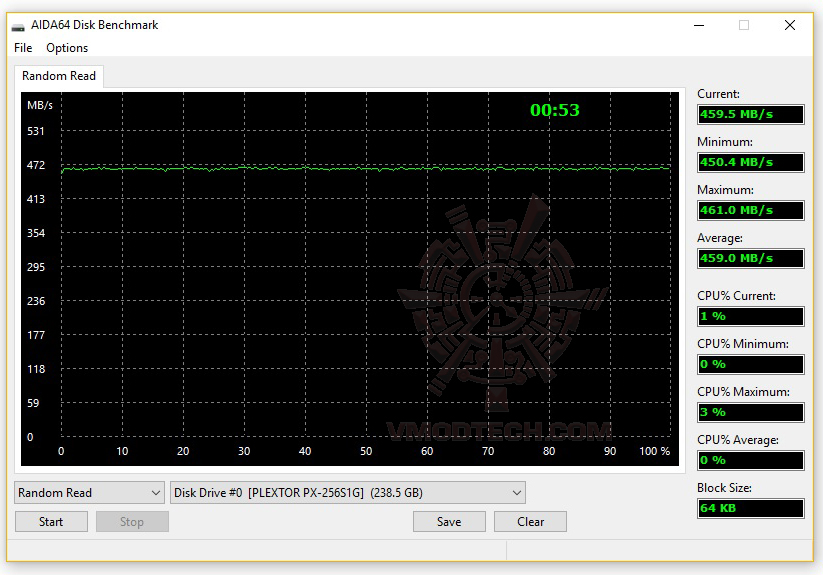
Task: Open the Options menu
Action: (67, 48)
